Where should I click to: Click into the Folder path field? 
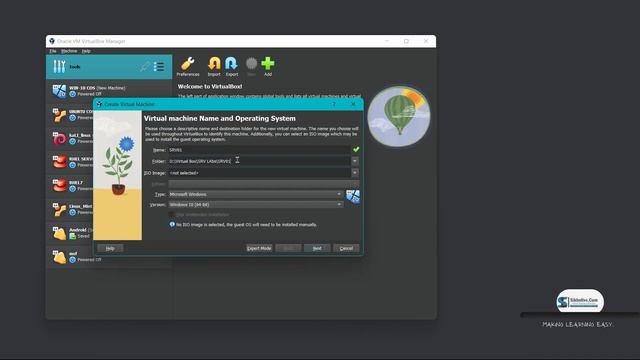pos(259,161)
